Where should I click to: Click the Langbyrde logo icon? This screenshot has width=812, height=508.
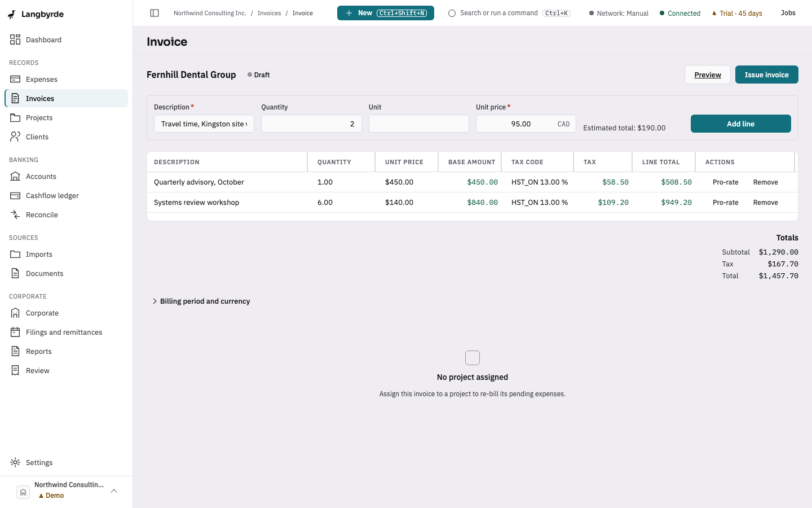point(12,14)
